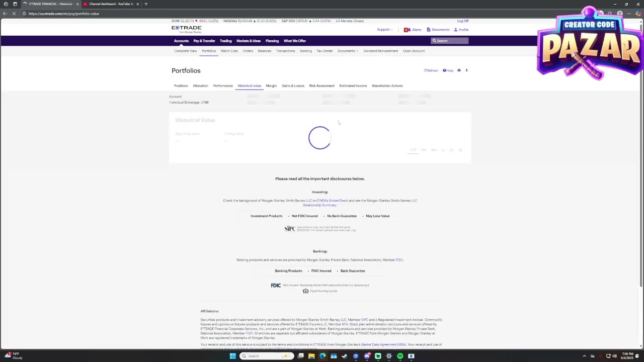Open the Relationship Summary link
Viewport: 644px width, 362px height.
click(319, 205)
